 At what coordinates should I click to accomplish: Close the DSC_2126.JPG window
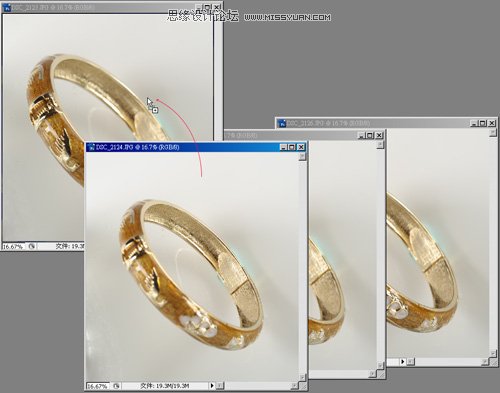(x=492, y=123)
